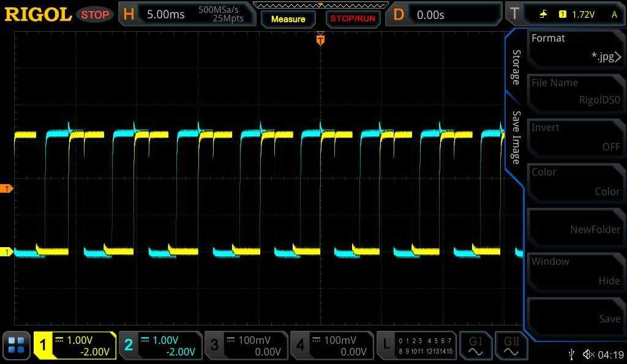Toggle the STOP/RUN acquisition button
This screenshot has width=627, height=364.
(352, 18)
